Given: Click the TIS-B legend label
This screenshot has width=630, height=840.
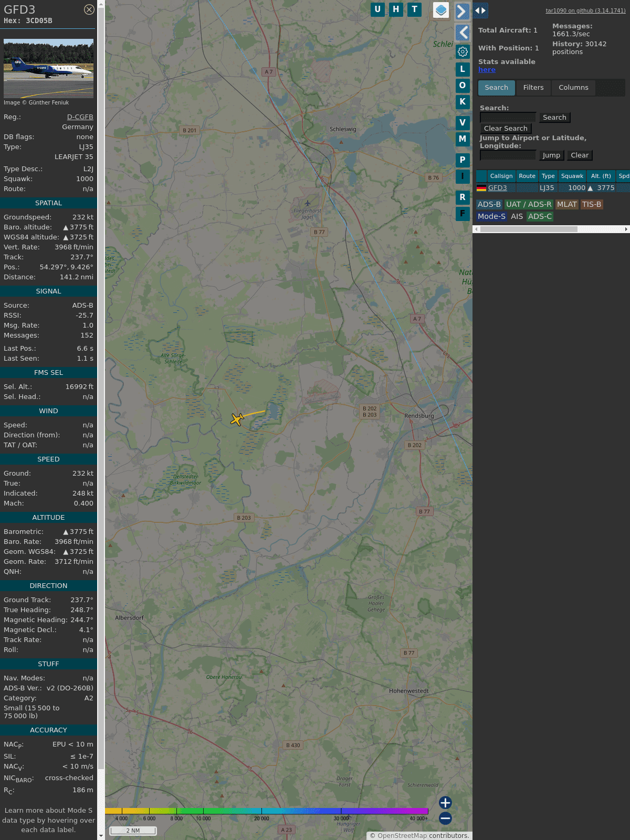Looking at the screenshot, I should (x=592, y=205).
